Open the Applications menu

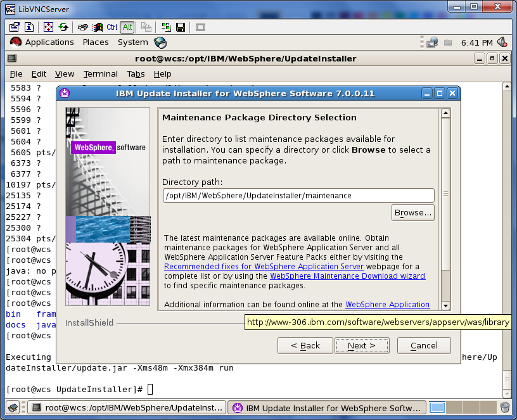(49, 42)
